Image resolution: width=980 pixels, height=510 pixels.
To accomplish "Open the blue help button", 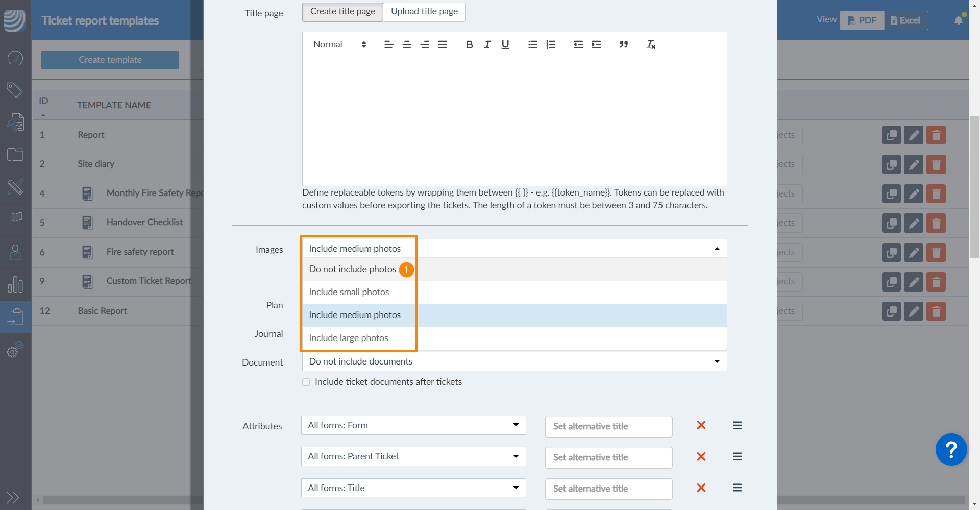I will click(x=950, y=450).
